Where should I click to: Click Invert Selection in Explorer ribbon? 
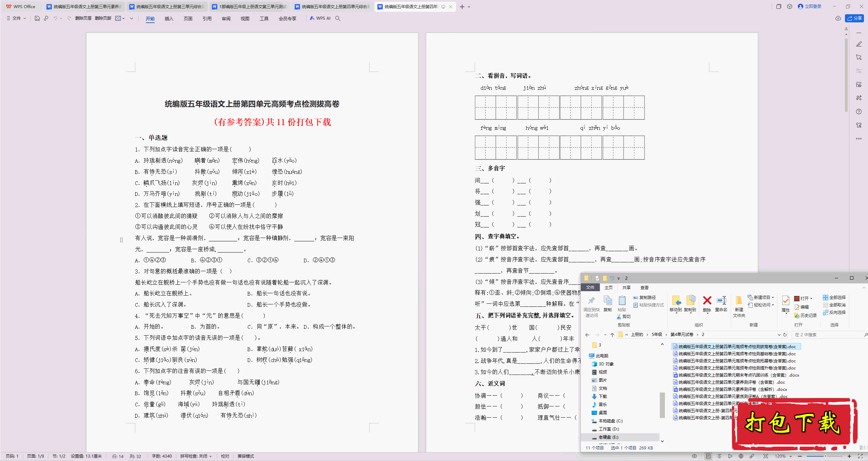(834, 313)
